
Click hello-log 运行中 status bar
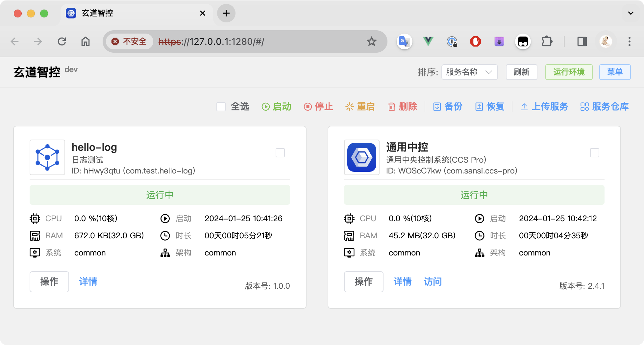click(x=160, y=195)
